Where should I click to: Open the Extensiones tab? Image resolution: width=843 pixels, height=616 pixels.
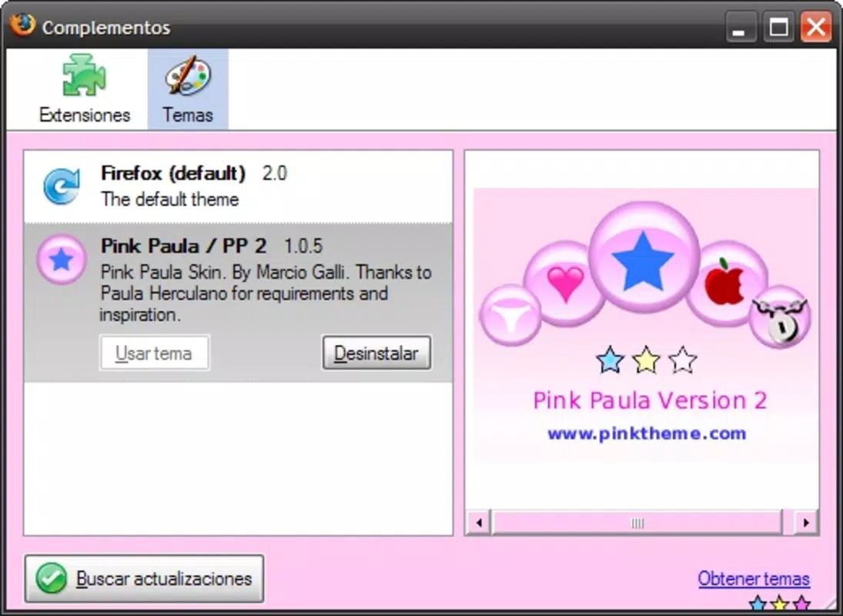85,89
